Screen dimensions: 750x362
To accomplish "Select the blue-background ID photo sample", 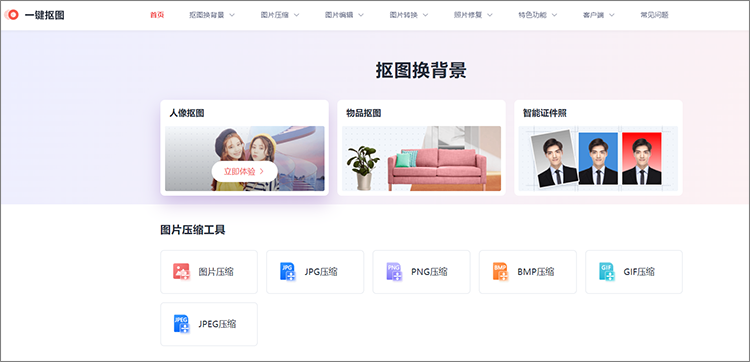I will 598,158.
